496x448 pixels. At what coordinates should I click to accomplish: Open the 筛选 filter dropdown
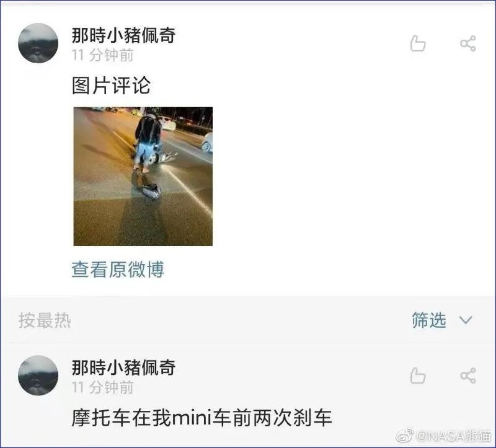[429, 320]
